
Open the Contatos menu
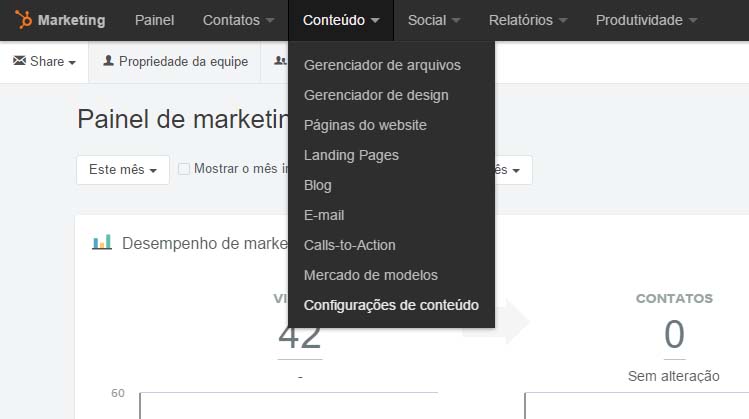238,20
